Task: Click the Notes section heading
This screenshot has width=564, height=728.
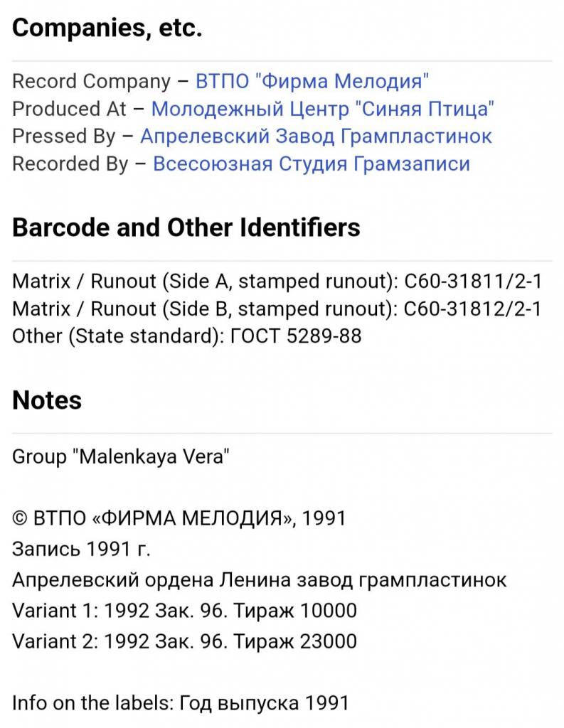Action: tap(47, 400)
